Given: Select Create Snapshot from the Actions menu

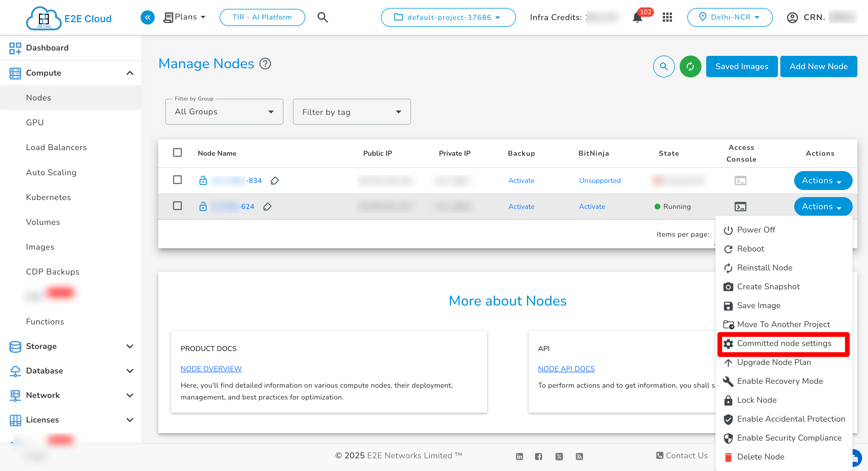Looking at the screenshot, I should [x=768, y=286].
